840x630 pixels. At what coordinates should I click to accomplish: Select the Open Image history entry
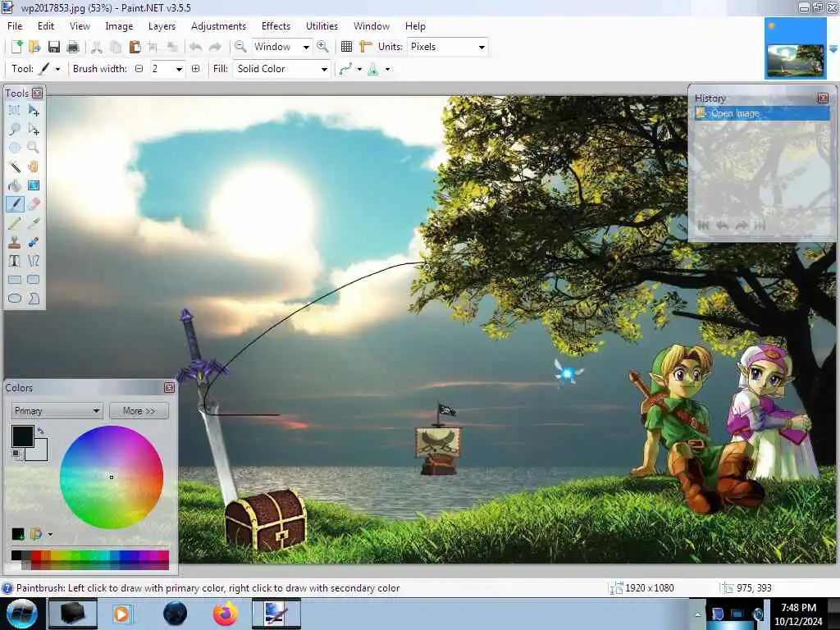click(762, 113)
